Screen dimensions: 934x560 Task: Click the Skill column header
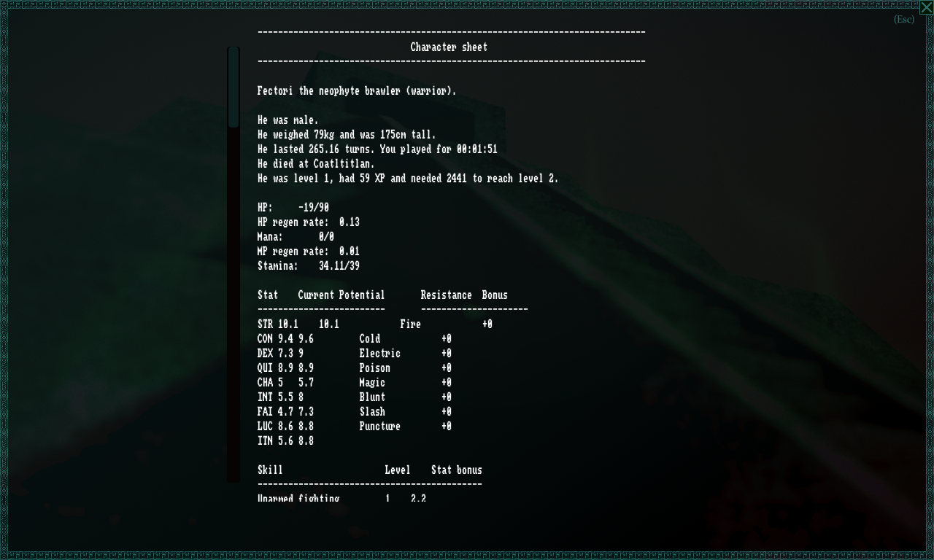coord(270,470)
